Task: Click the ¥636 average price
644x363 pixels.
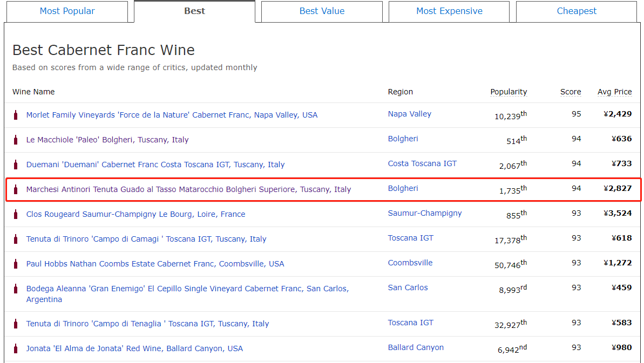Action: [x=621, y=139]
